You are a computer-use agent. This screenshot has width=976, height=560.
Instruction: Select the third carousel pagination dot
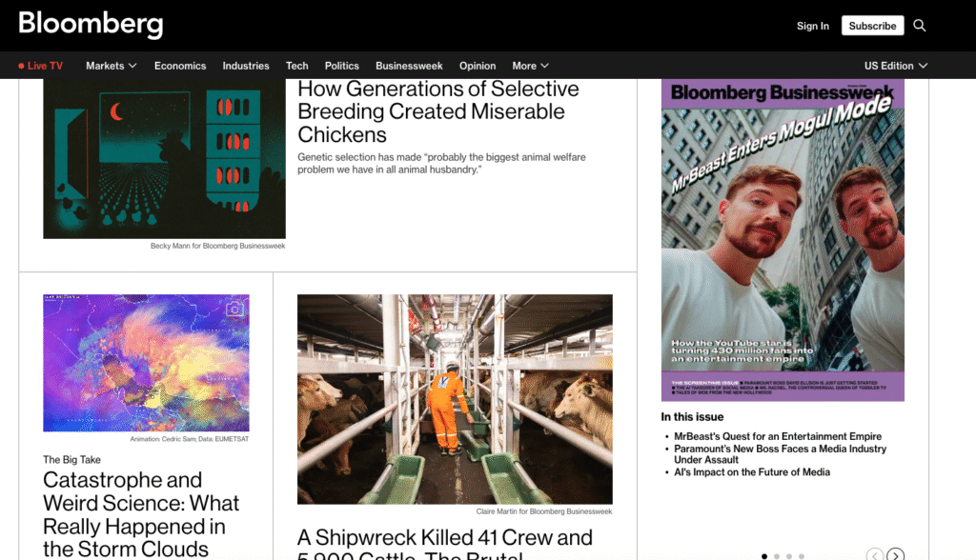click(x=789, y=556)
